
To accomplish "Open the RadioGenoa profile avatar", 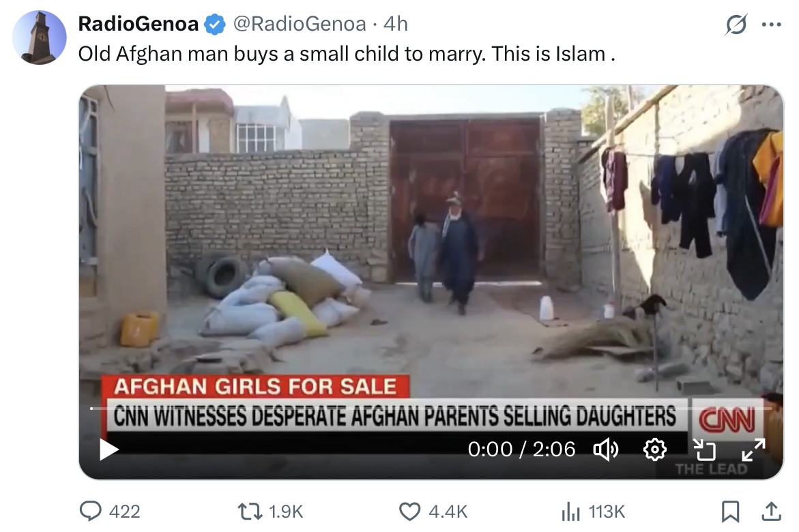I will click(40, 38).
